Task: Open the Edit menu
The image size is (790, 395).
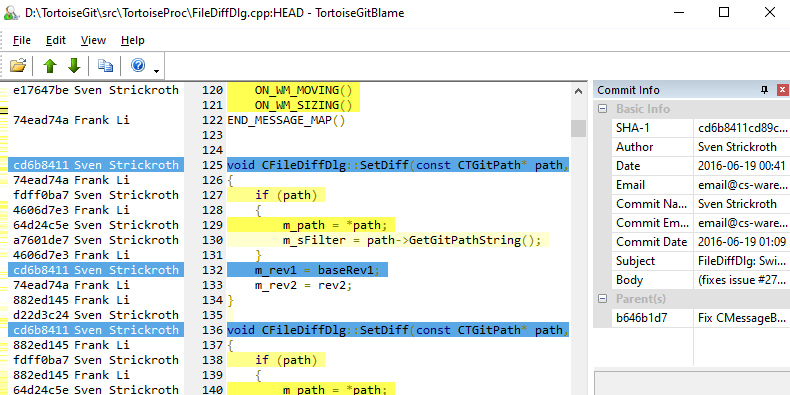Action: 56,40
